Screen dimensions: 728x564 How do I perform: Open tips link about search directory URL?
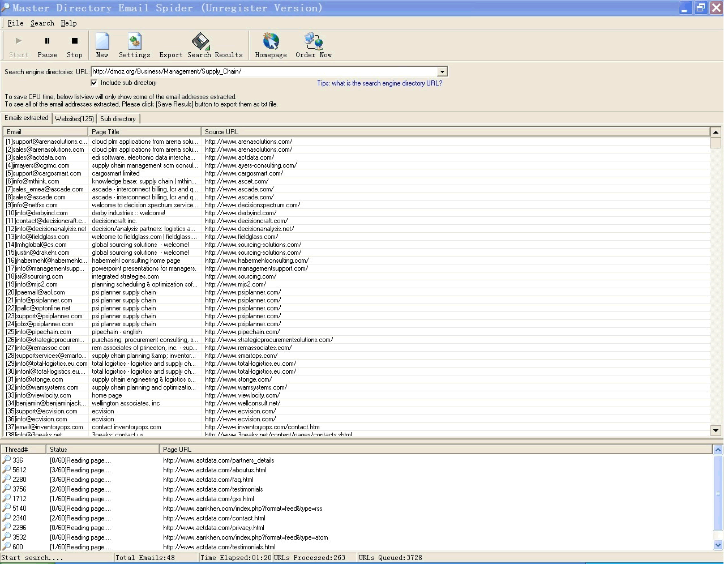tap(379, 83)
